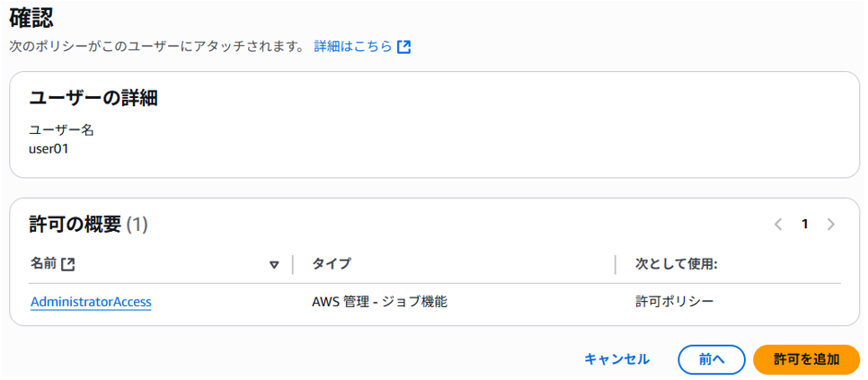Viewport: 868px width, 380px height.
Task: Click the タイプ column header
Action: pos(331,264)
